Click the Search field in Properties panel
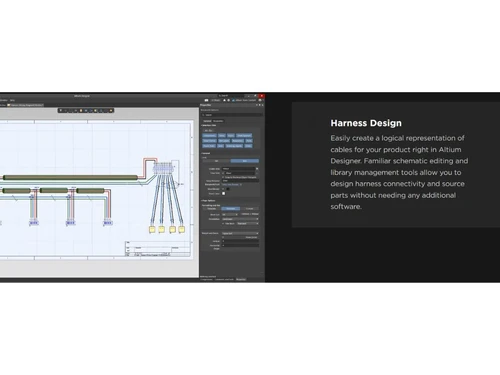The image size is (500, 375). point(232,115)
